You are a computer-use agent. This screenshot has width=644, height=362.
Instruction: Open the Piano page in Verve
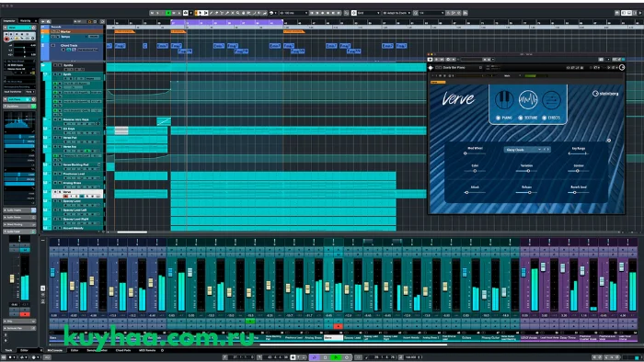click(504, 99)
